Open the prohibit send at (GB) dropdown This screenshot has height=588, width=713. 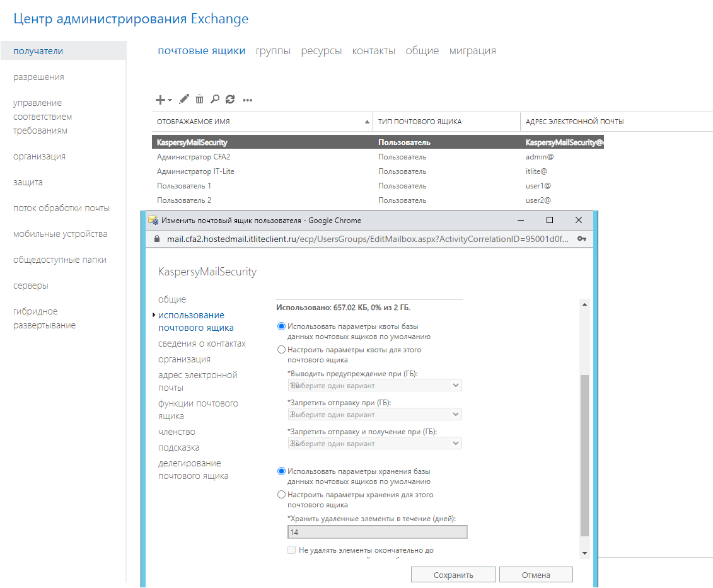[x=374, y=415]
